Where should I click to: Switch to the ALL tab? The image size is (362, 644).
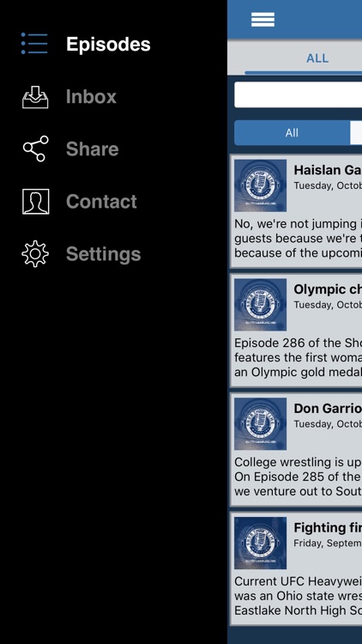(x=317, y=58)
